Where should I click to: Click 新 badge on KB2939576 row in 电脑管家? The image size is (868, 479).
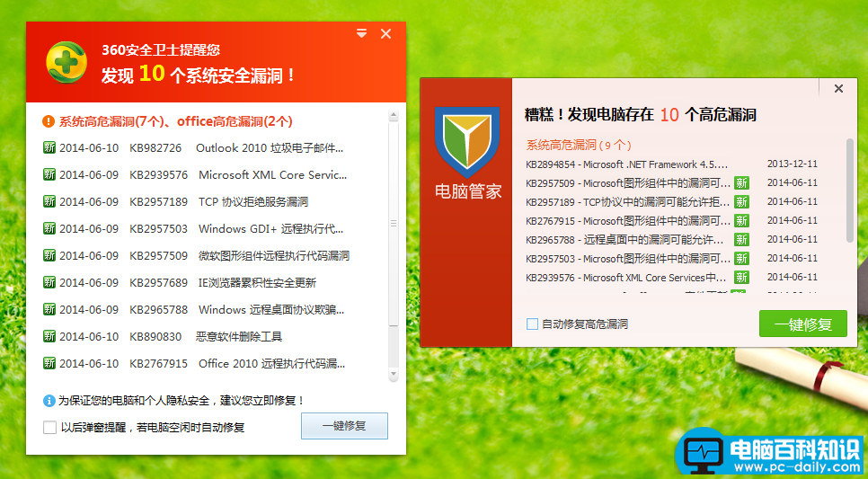pos(742,277)
